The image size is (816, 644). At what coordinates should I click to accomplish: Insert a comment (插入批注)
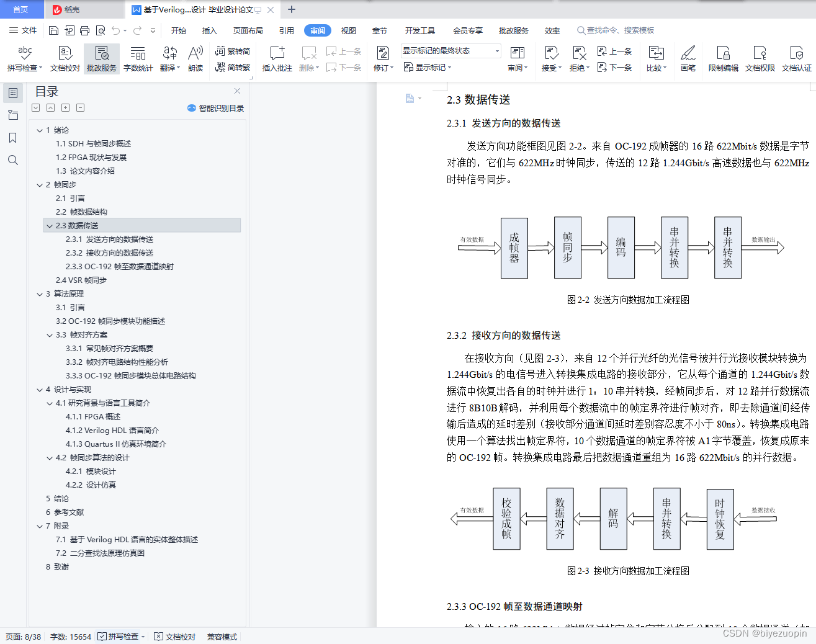(x=277, y=58)
